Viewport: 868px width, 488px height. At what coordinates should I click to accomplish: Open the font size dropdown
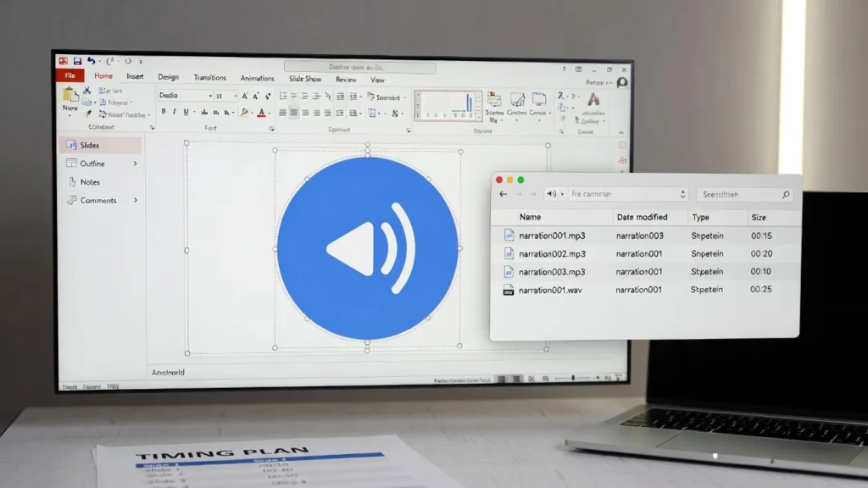coord(236,97)
